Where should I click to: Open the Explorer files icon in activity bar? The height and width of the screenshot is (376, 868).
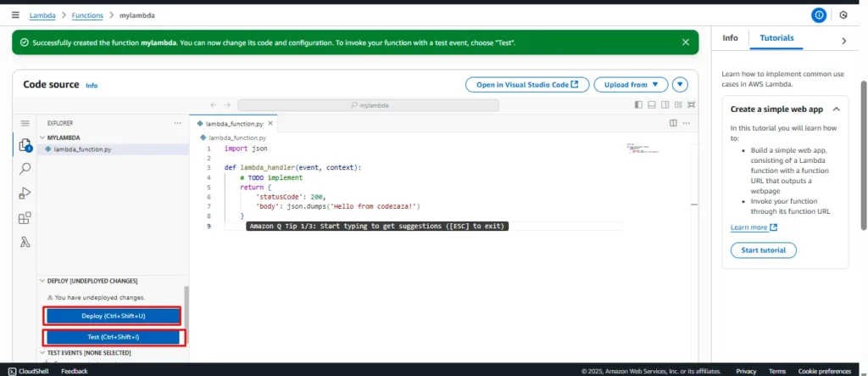25,145
